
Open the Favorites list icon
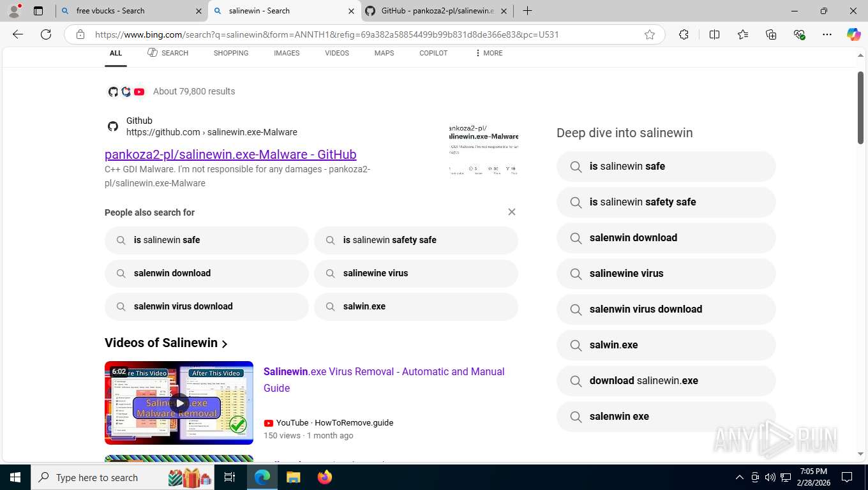743,34
